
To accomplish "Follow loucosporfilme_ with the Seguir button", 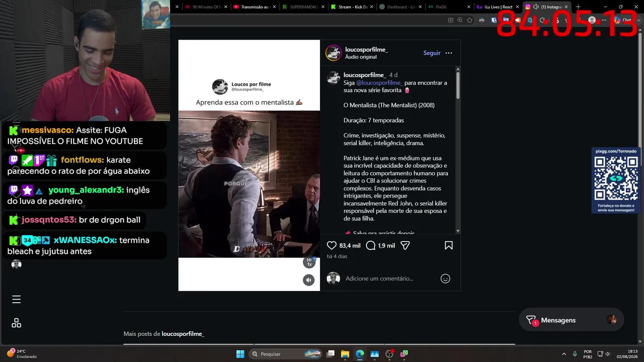I will pos(432,53).
